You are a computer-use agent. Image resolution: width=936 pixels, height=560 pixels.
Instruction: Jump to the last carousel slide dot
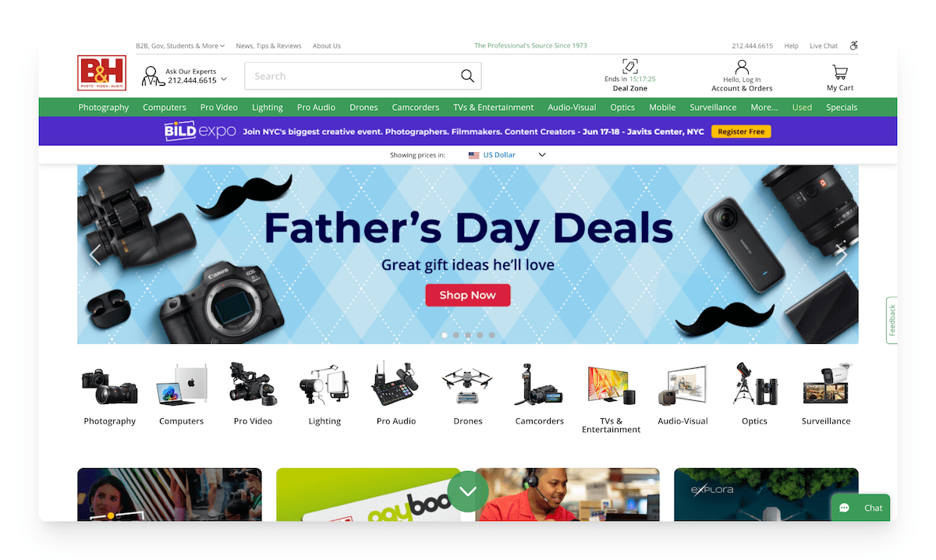point(491,335)
